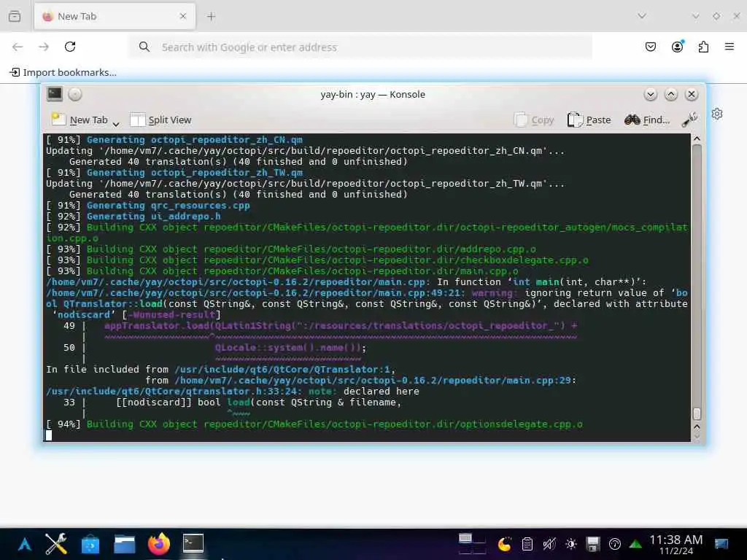Open the file manager from the taskbar
The image size is (747, 560).
click(124, 544)
